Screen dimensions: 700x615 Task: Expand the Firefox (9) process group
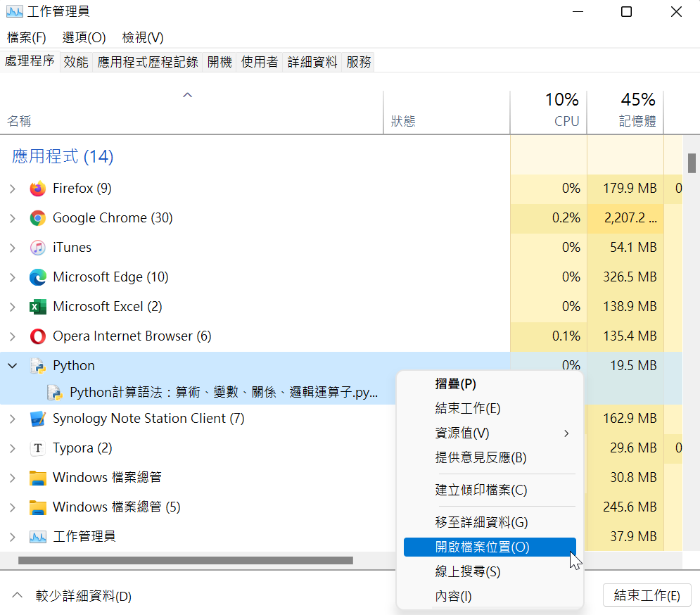pos(13,189)
